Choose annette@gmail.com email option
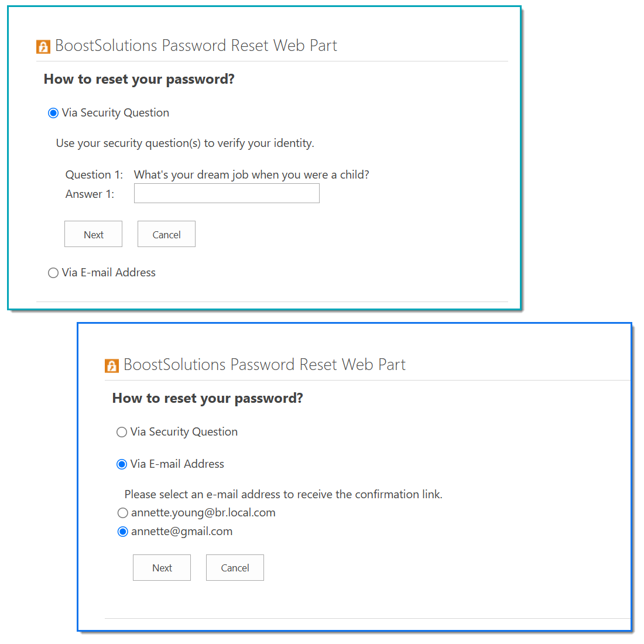Image resolution: width=644 pixels, height=644 pixels. [x=123, y=532]
